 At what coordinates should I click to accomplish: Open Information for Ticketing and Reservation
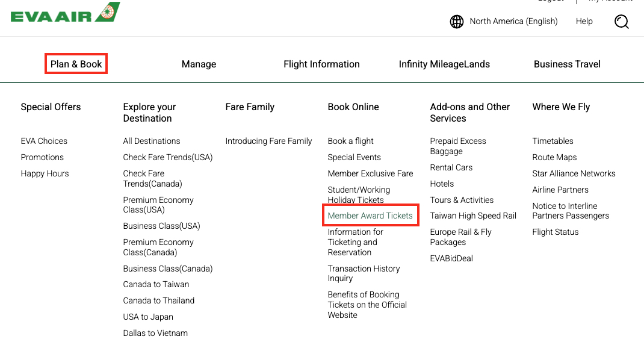pos(355,242)
